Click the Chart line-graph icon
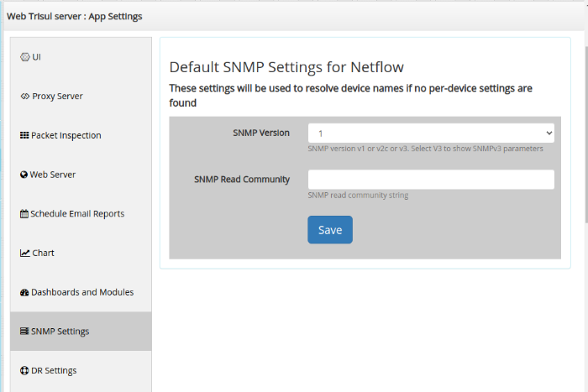This screenshot has height=392, width=588. click(24, 253)
